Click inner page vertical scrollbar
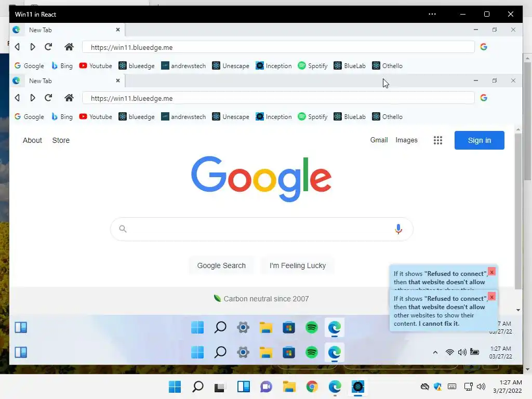Screen dimensions: 532x399 tap(518, 211)
